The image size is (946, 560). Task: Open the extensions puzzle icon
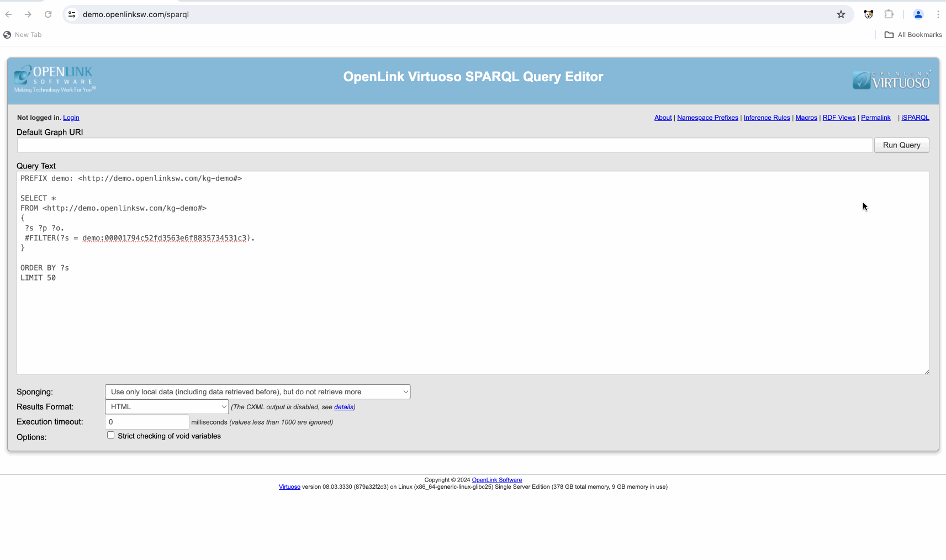pos(889,14)
